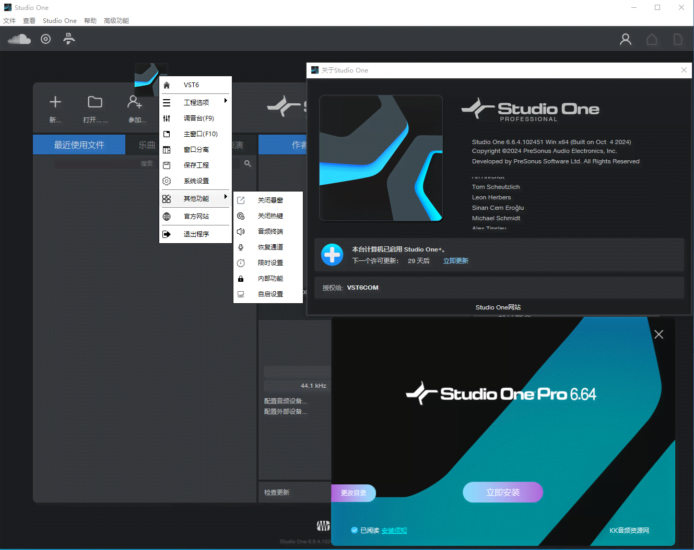The height and width of the screenshot is (550, 694).
Task: Choose 主窗口(F10) from the popup menu
Action: click(195, 134)
